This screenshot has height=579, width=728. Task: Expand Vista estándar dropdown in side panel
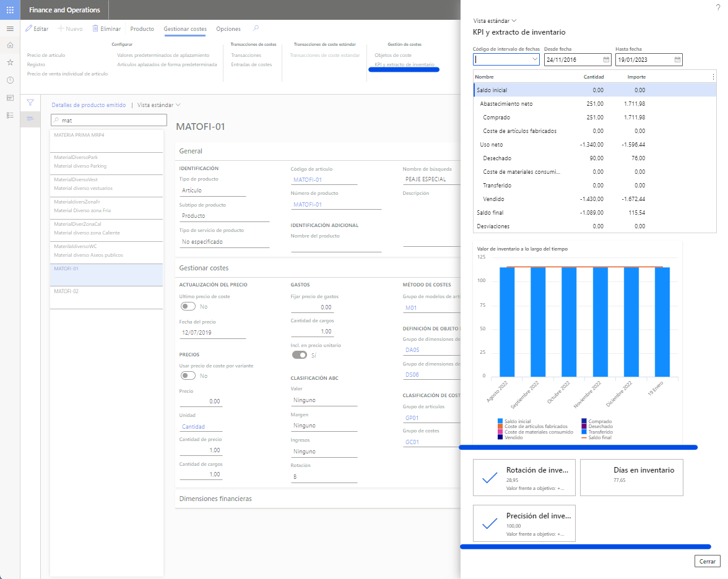(495, 20)
